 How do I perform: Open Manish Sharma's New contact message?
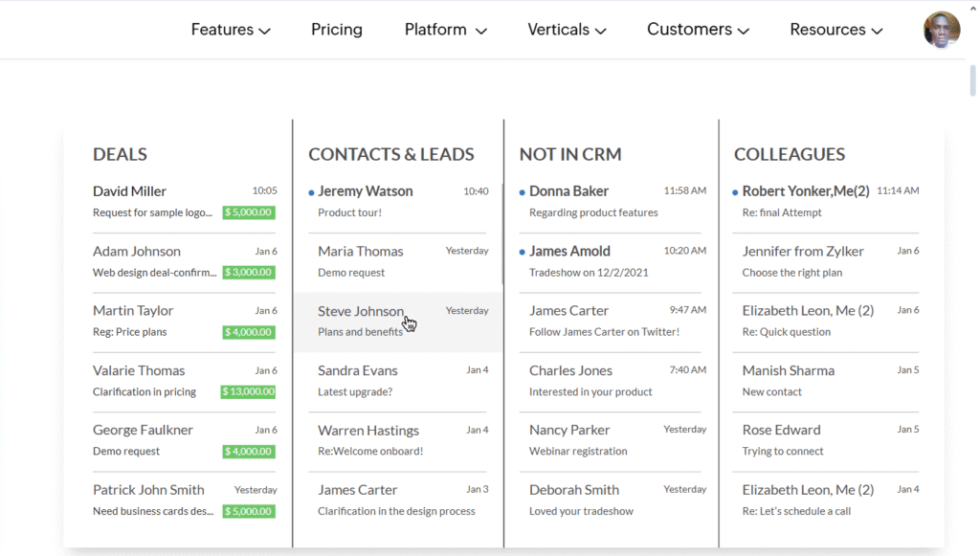[826, 381]
